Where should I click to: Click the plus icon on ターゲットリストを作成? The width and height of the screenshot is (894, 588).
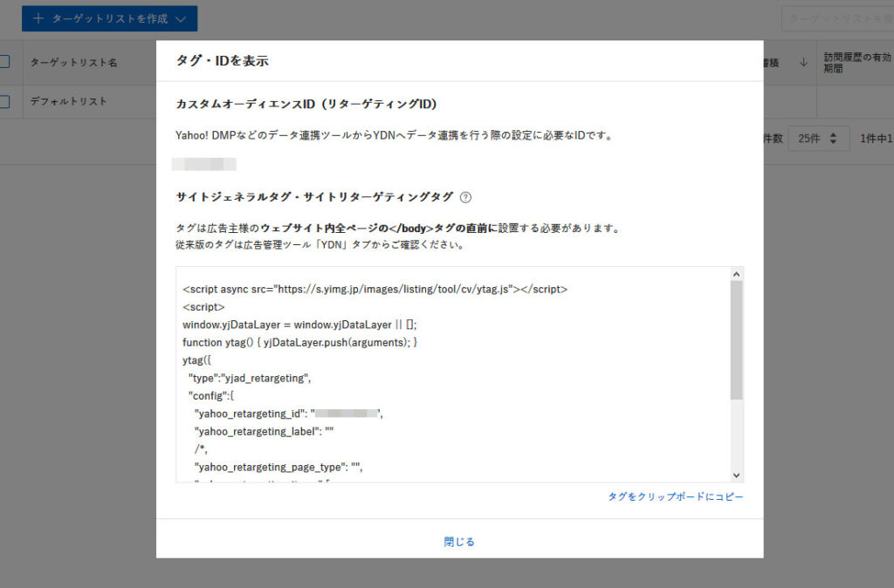[x=38, y=18]
